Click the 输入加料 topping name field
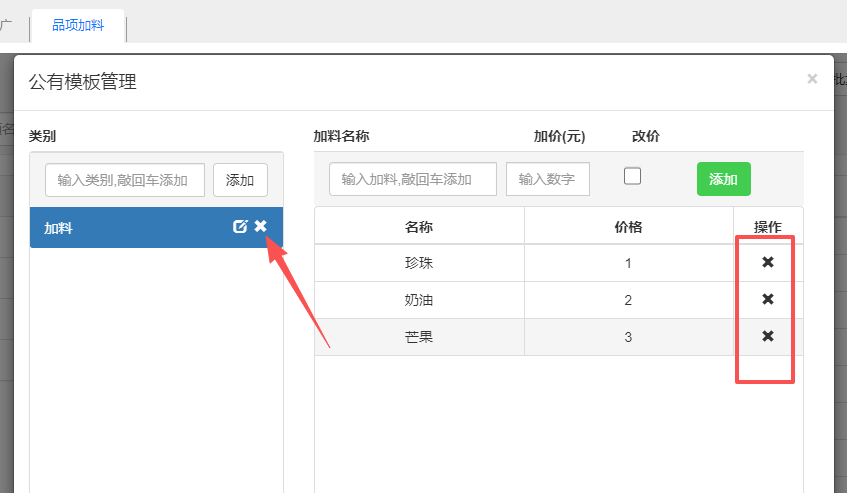The height and width of the screenshot is (493, 847). point(413,179)
